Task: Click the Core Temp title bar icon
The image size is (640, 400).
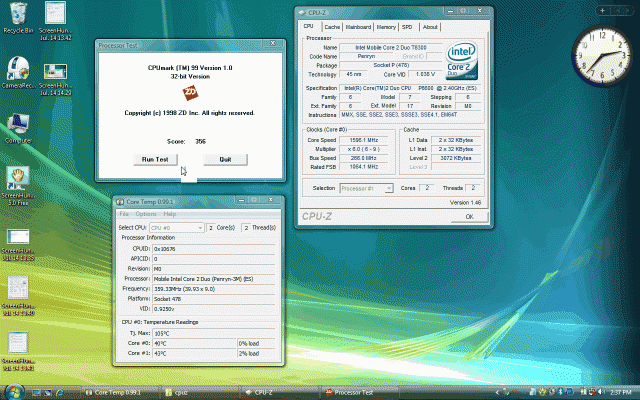Action: (120, 202)
